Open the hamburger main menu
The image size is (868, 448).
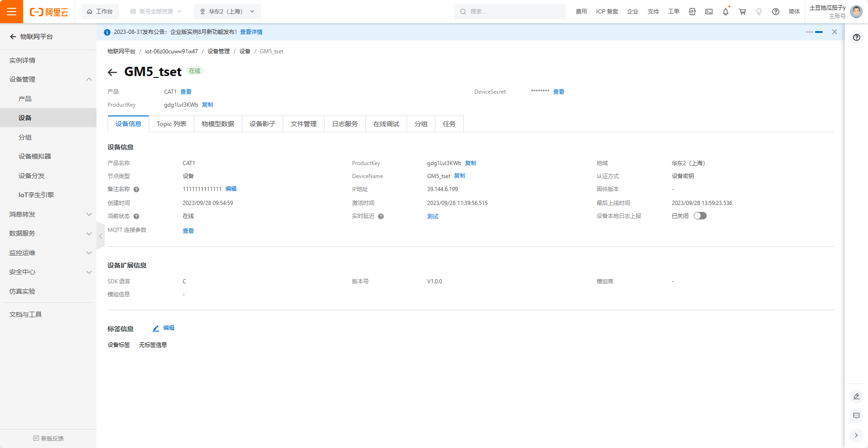coord(12,12)
